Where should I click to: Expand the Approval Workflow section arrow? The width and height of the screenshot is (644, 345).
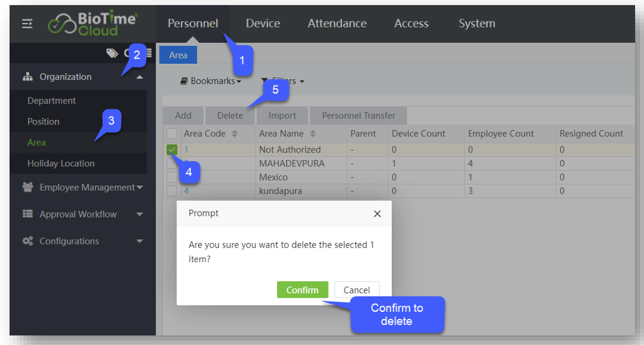click(x=140, y=214)
